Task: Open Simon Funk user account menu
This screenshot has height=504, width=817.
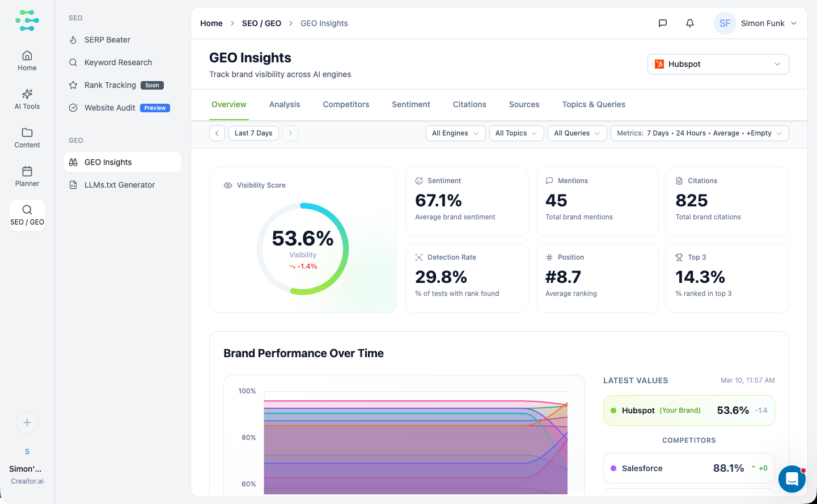Action: tap(755, 23)
